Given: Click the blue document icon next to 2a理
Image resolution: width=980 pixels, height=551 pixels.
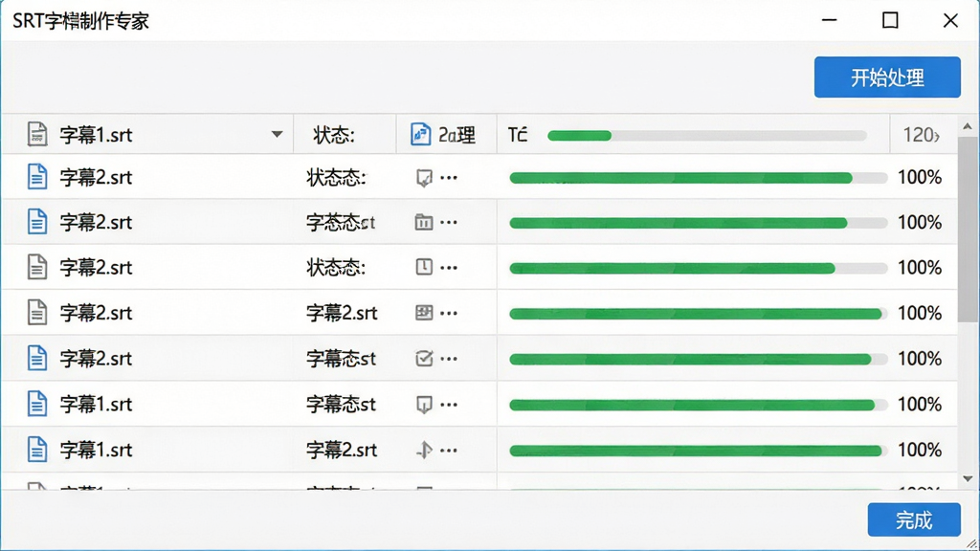Looking at the screenshot, I should [421, 134].
